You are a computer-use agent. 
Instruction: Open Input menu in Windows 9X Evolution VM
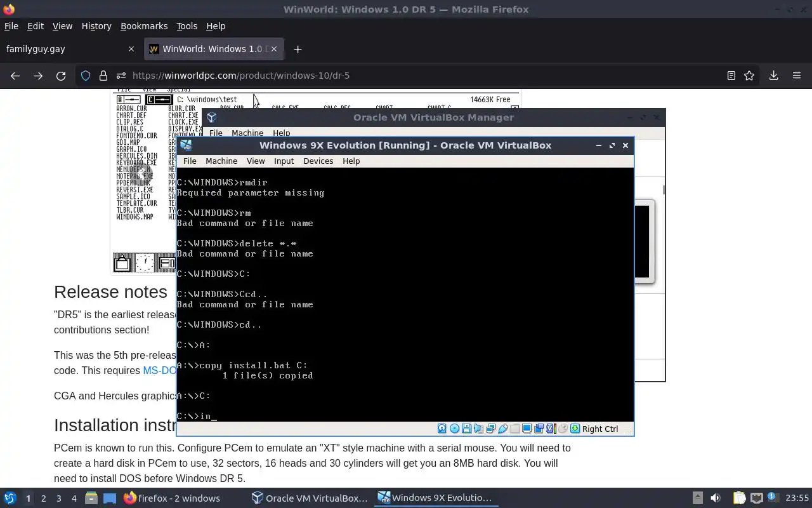(284, 161)
